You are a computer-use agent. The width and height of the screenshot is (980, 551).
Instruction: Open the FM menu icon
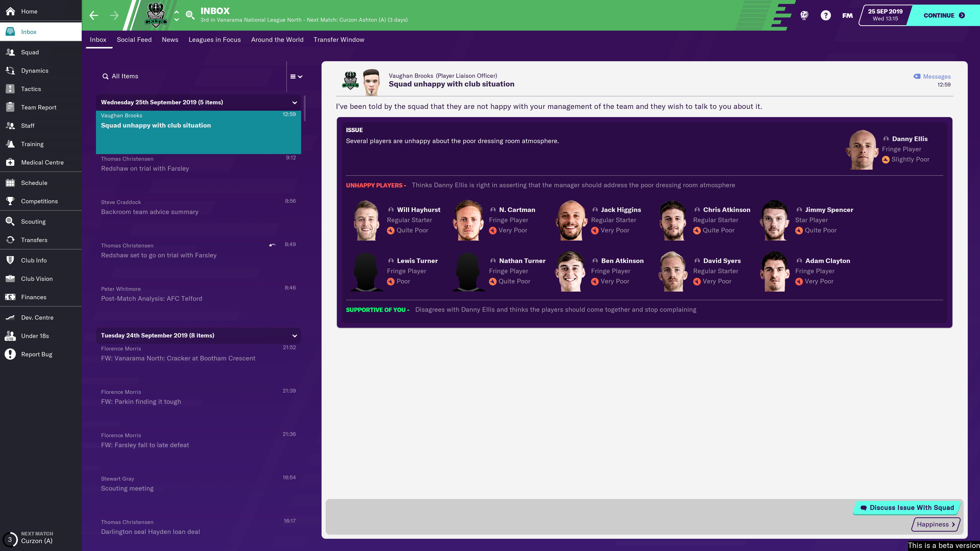[847, 16]
